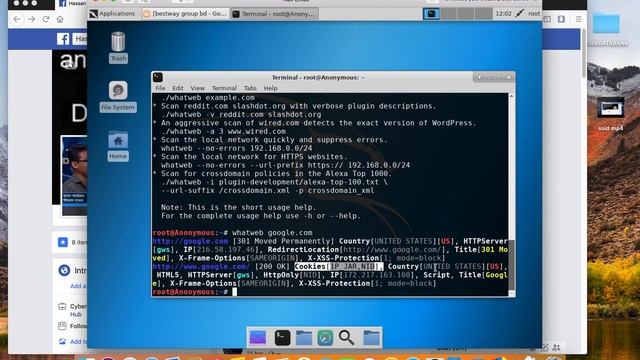Open the Edit menu in Terminal

[x=178, y=88]
